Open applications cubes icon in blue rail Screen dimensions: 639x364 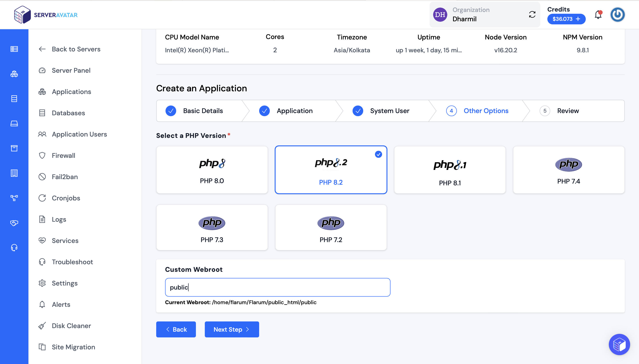14,74
